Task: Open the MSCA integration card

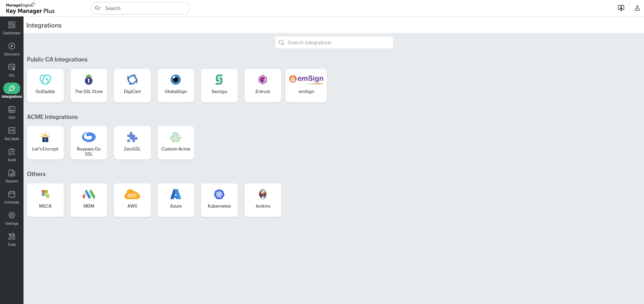Action: click(45, 200)
